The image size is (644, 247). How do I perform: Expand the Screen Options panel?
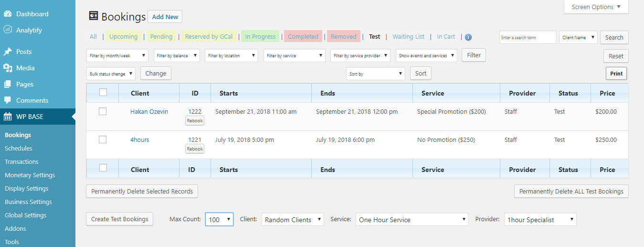click(596, 7)
